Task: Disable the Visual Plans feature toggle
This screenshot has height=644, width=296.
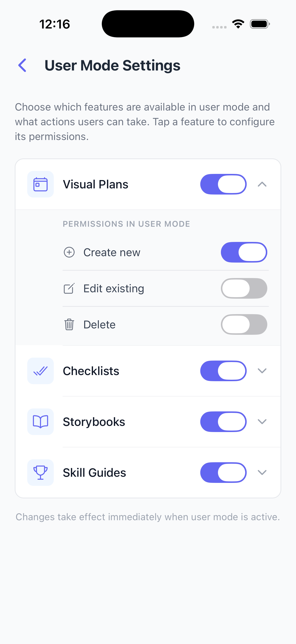Action: click(x=223, y=184)
